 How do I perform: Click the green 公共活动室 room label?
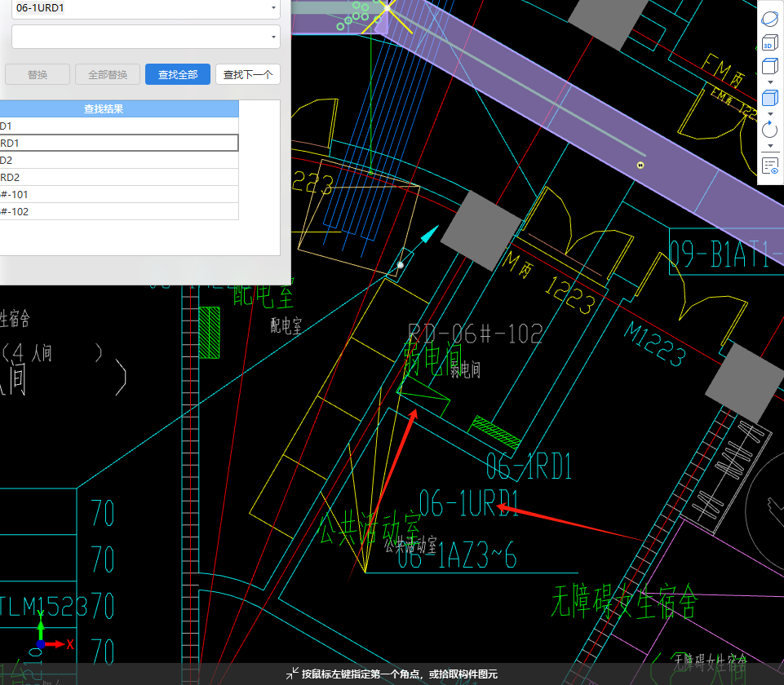click(370, 528)
